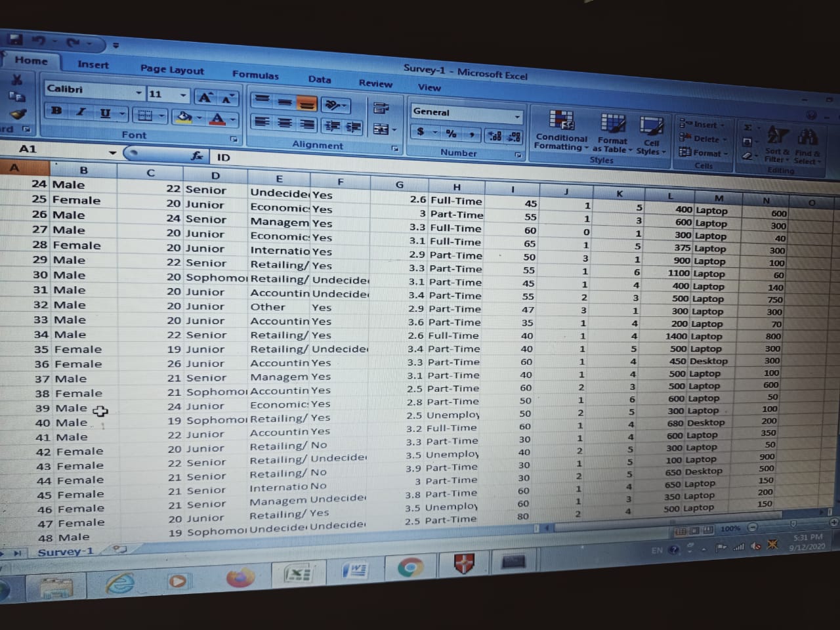This screenshot has width=840, height=630.
Task: Open the General number format dropdown
Action: pos(517,117)
